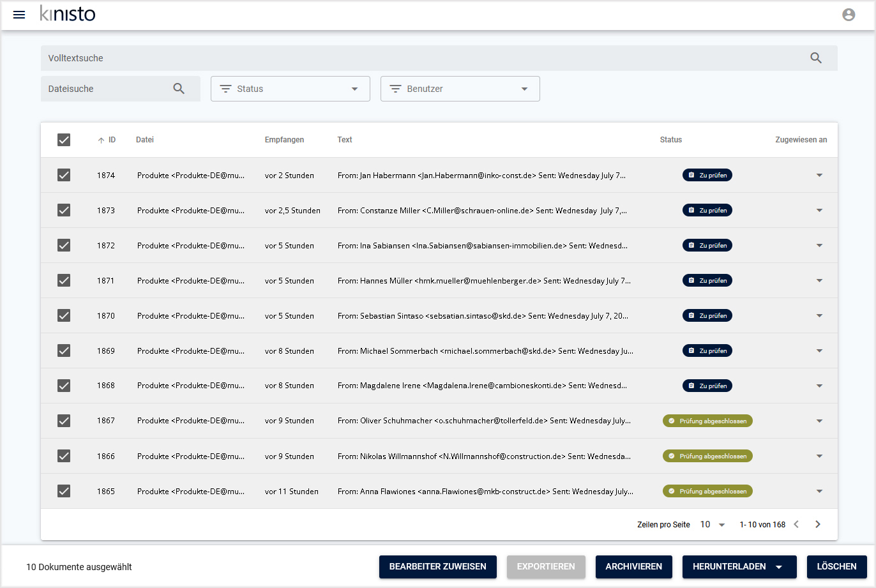This screenshot has width=876, height=588.
Task: Click the '1- 10 von 168' pagination text
Action: 762,525
